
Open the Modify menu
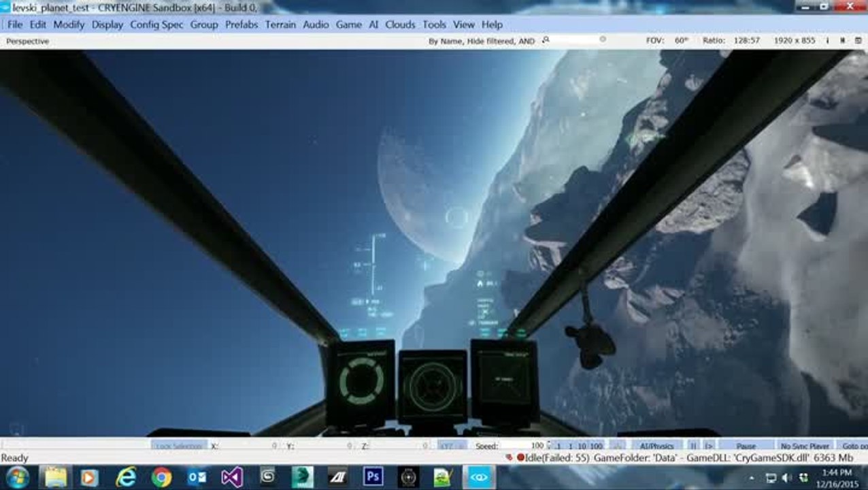69,24
